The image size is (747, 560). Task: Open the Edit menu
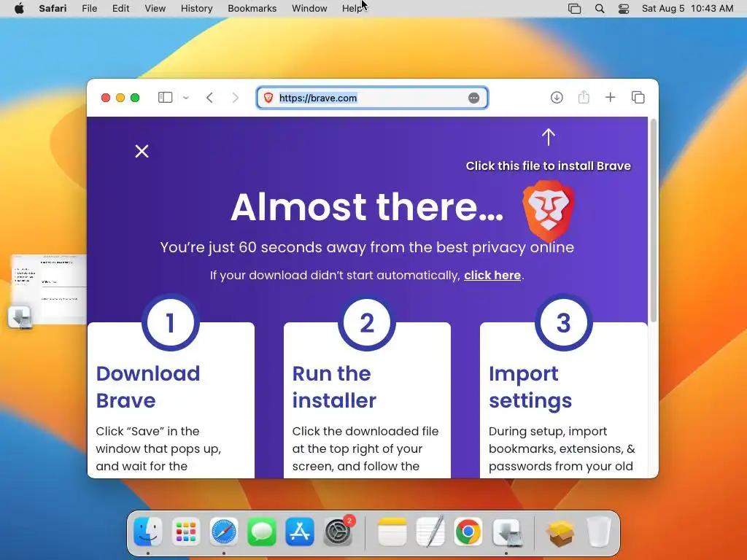tap(120, 9)
